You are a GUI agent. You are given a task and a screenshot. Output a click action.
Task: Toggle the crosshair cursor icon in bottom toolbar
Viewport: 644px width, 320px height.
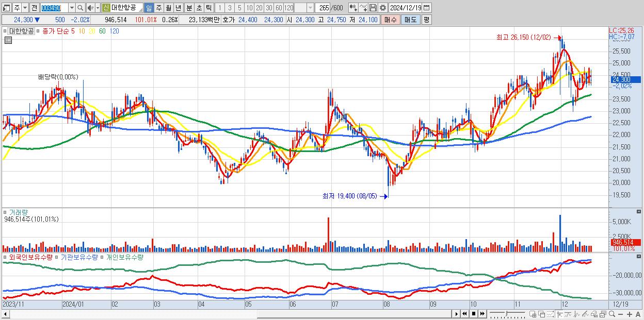click(x=559, y=314)
